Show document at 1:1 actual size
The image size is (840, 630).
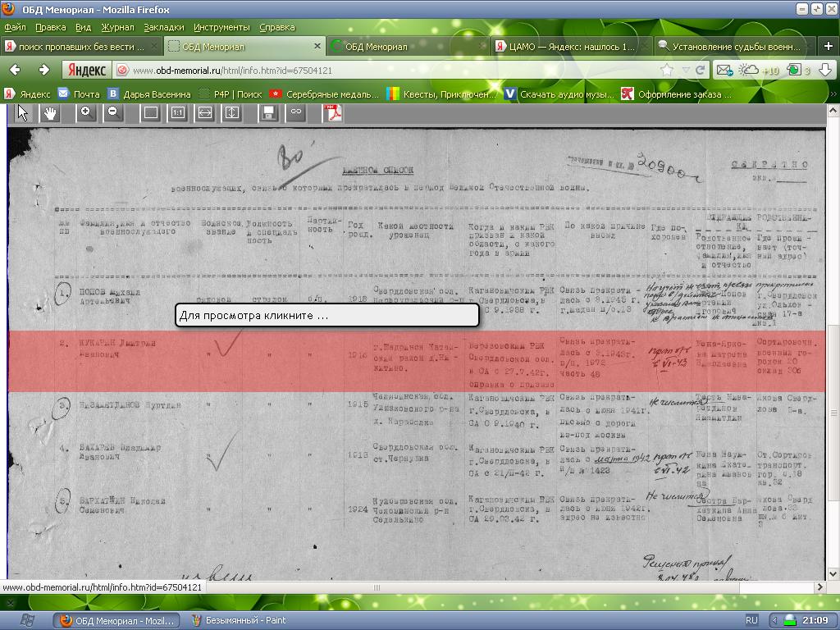[x=177, y=113]
